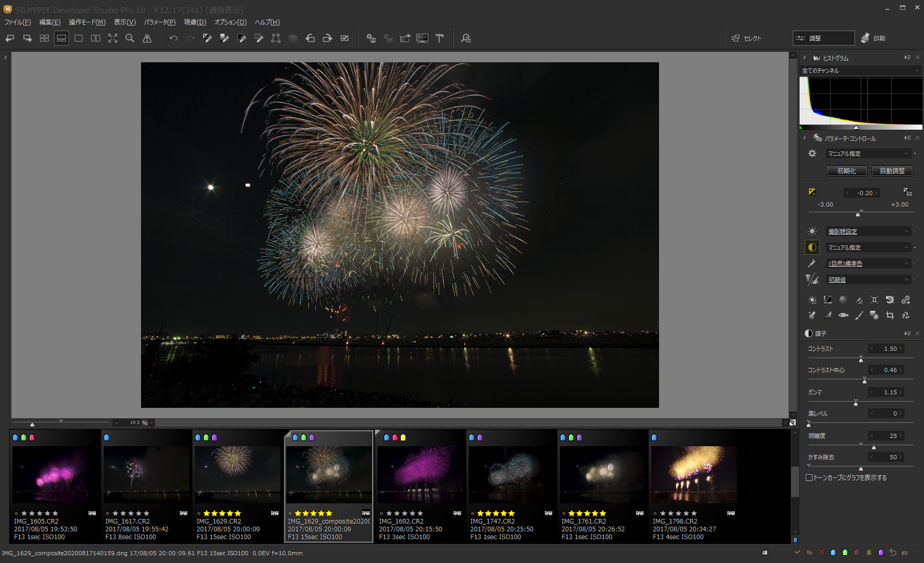The height and width of the screenshot is (563, 924).
Task: Open the 編集(E) menu
Action: point(50,22)
